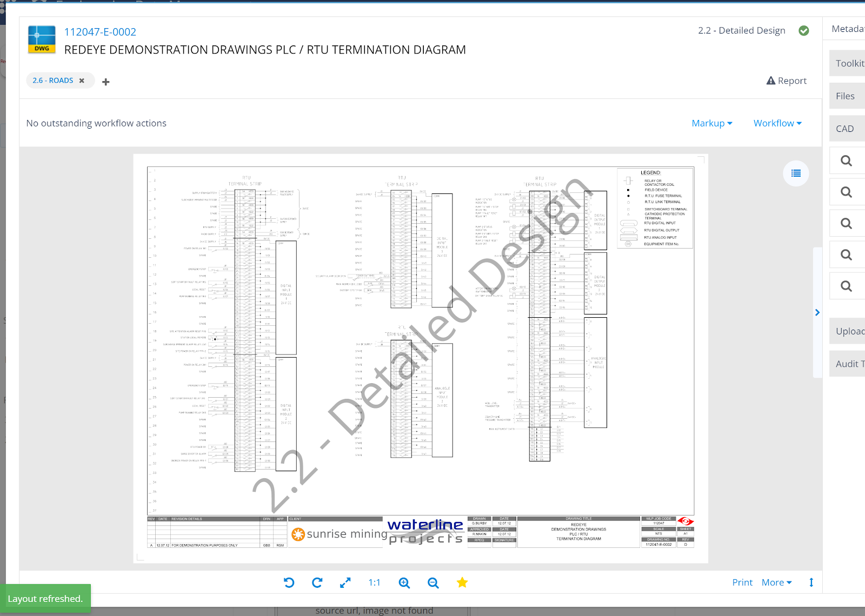Image resolution: width=865 pixels, height=616 pixels.
Task: Zoom in on the drawing
Action: (x=404, y=582)
